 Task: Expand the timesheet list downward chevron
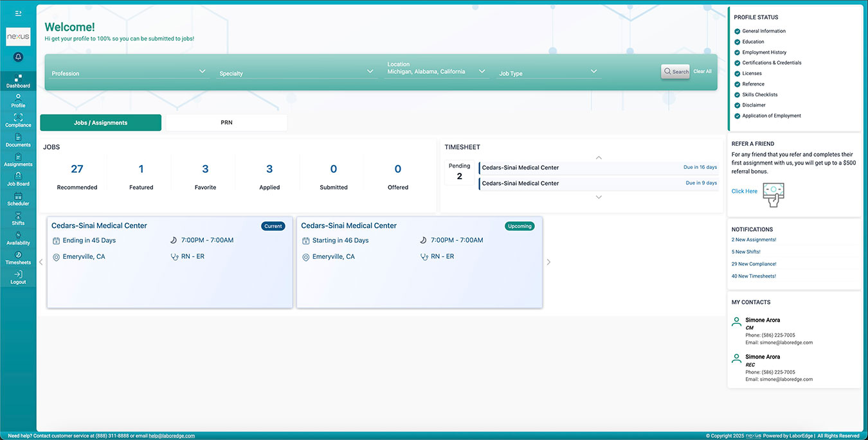tap(599, 197)
